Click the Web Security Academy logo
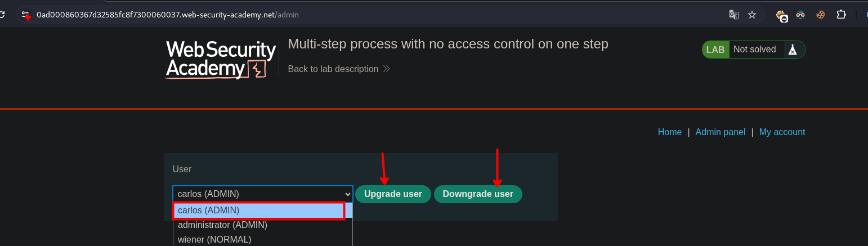This screenshot has height=246, width=868. (x=221, y=59)
